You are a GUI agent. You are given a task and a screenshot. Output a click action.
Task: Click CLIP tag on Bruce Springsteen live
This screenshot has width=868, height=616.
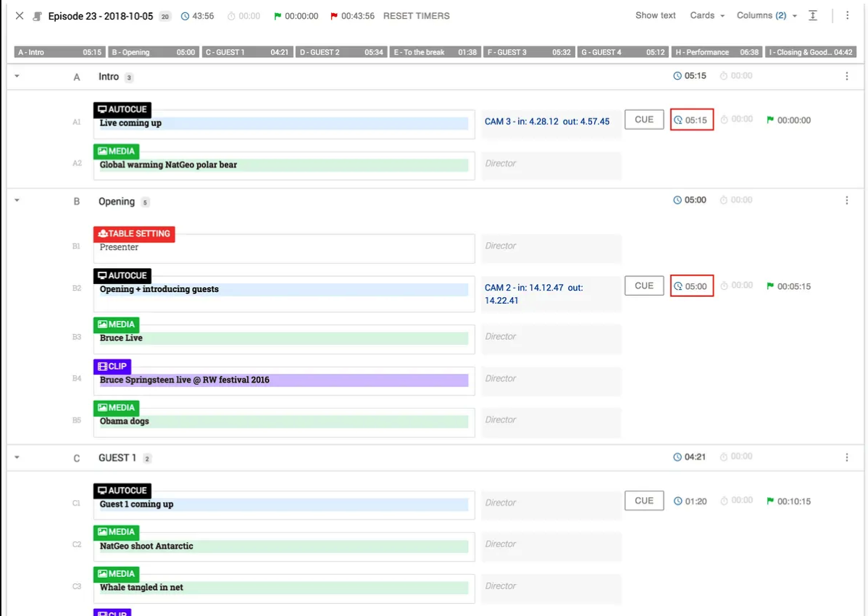tap(112, 367)
